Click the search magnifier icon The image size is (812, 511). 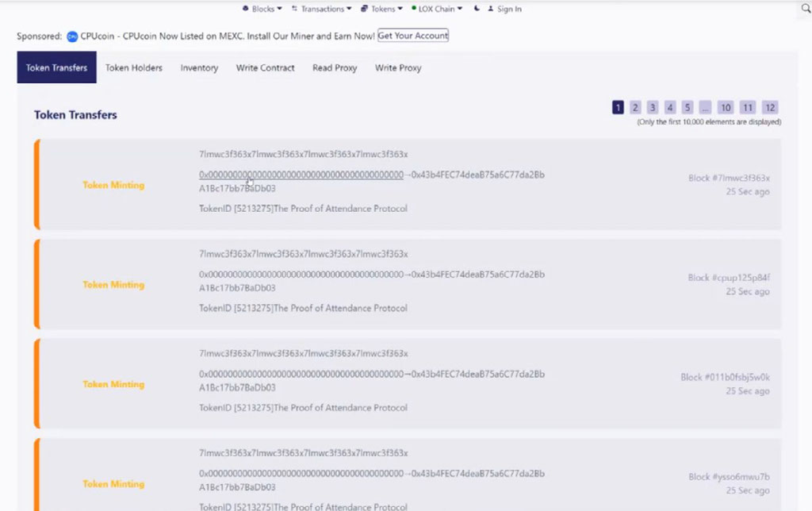(x=806, y=10)
